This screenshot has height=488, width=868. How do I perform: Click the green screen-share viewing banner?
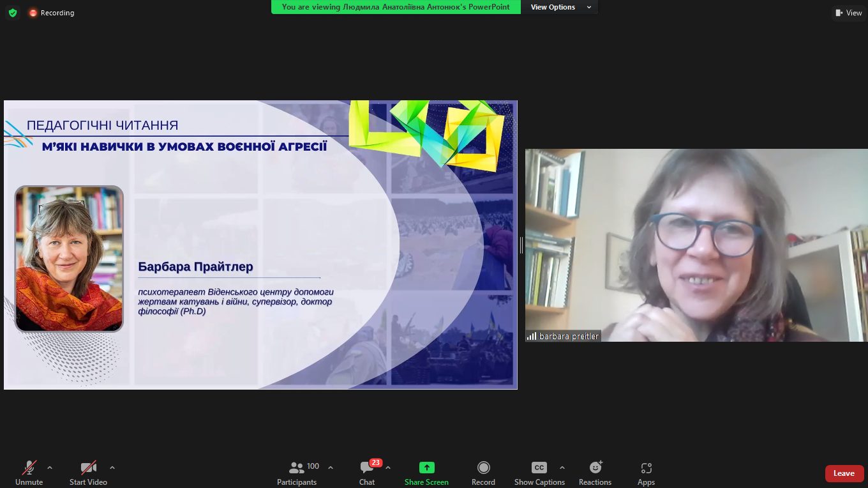pyautogui.click(x=396, y=7)
